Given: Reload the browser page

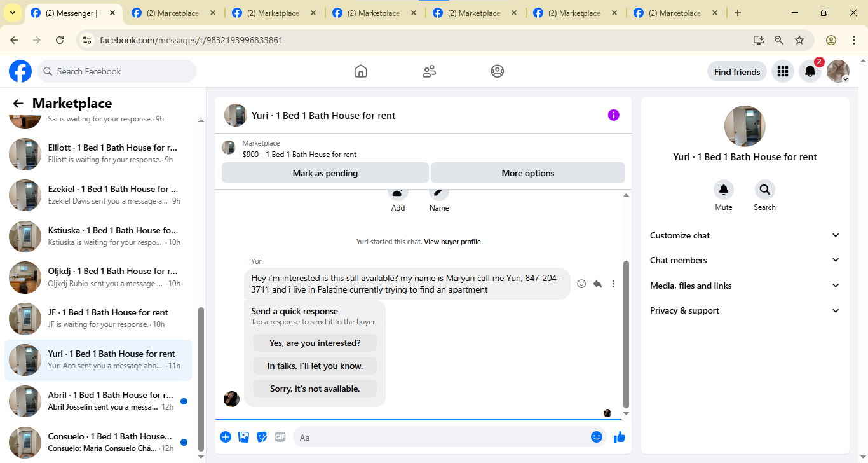Looking at the screenshot, I should 60,40.
